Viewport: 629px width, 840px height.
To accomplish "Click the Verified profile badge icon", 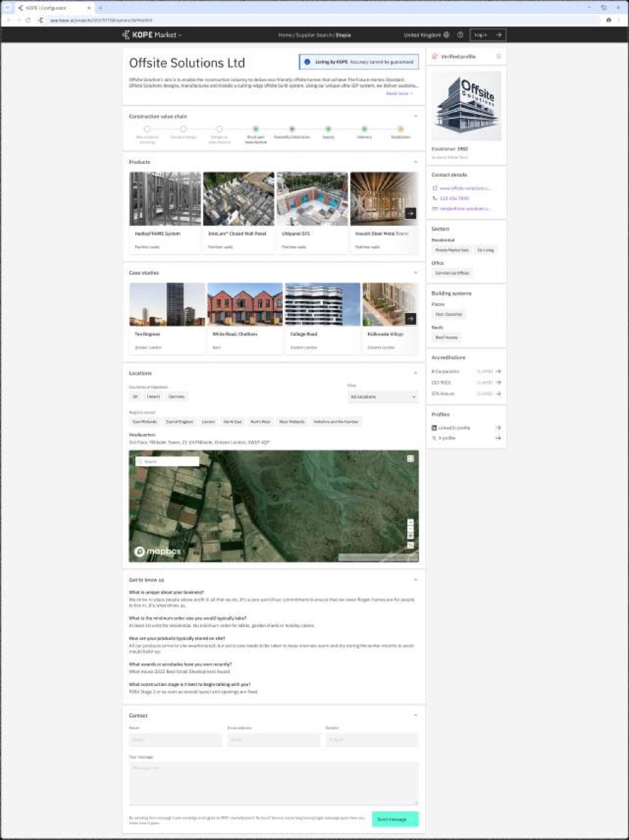I will pos(435,57).
